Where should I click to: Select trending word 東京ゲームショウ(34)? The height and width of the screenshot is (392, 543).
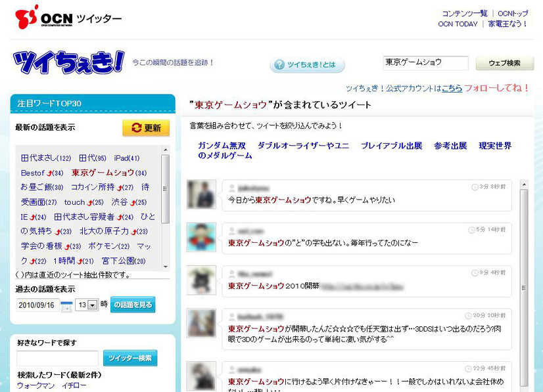point(109,173)
